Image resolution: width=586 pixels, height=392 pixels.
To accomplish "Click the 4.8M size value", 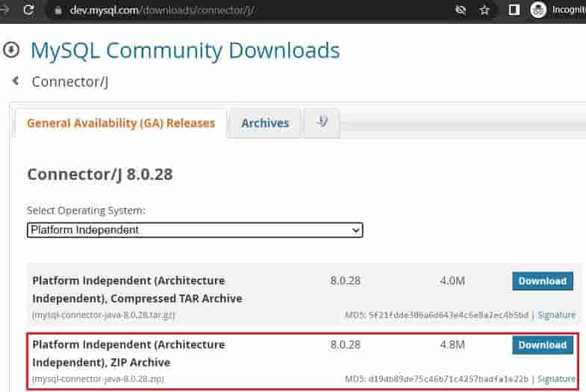I will pos(452,344).
